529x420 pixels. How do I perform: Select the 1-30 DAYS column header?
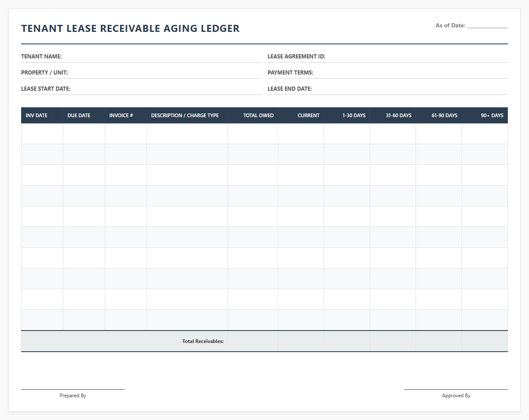click(347, 116)
